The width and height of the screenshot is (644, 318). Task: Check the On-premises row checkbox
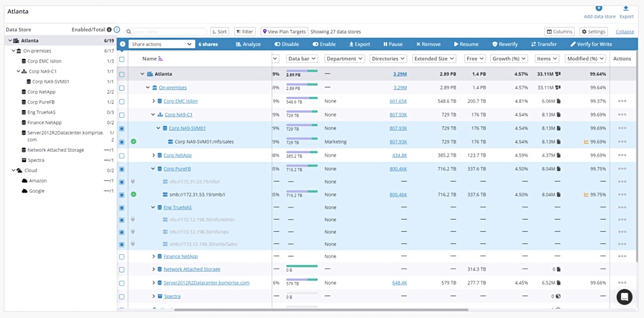tap(121, 88)
